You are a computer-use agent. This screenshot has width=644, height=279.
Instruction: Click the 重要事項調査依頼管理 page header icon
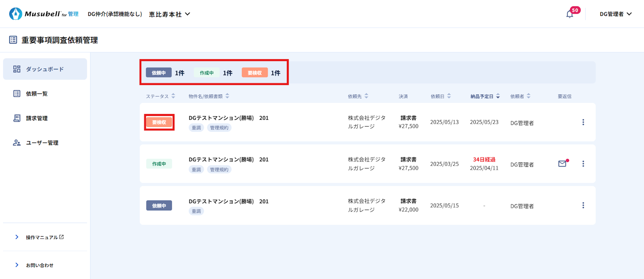(x=13, y=40)
